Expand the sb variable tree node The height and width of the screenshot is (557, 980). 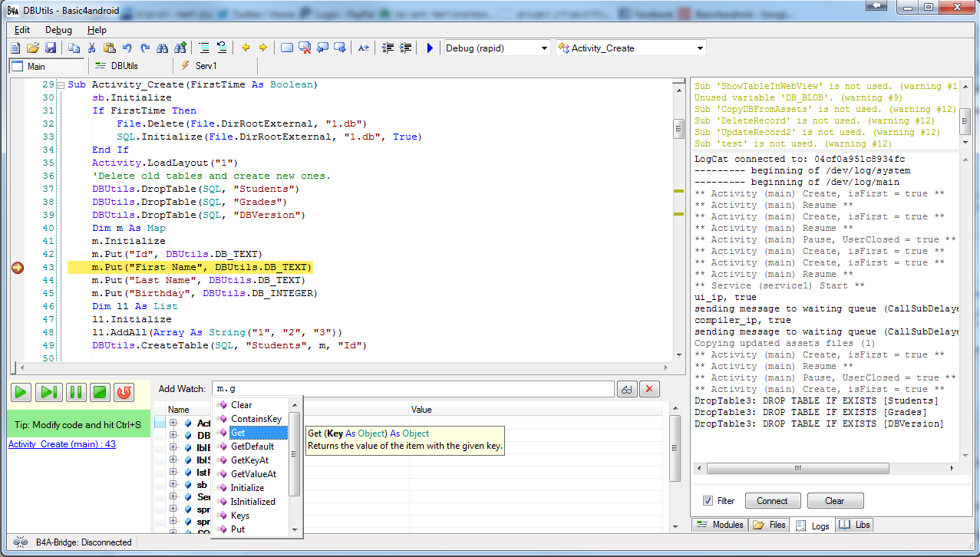173,485
